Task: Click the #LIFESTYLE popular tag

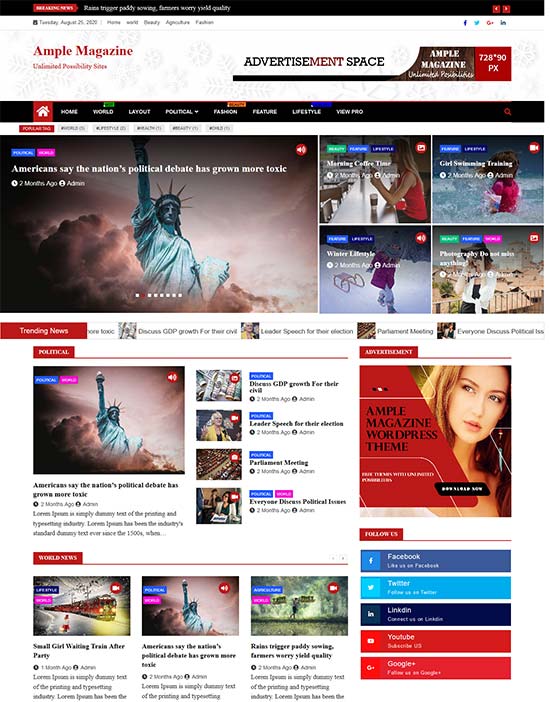Action: pyautogui.click(x=111, y=128)
